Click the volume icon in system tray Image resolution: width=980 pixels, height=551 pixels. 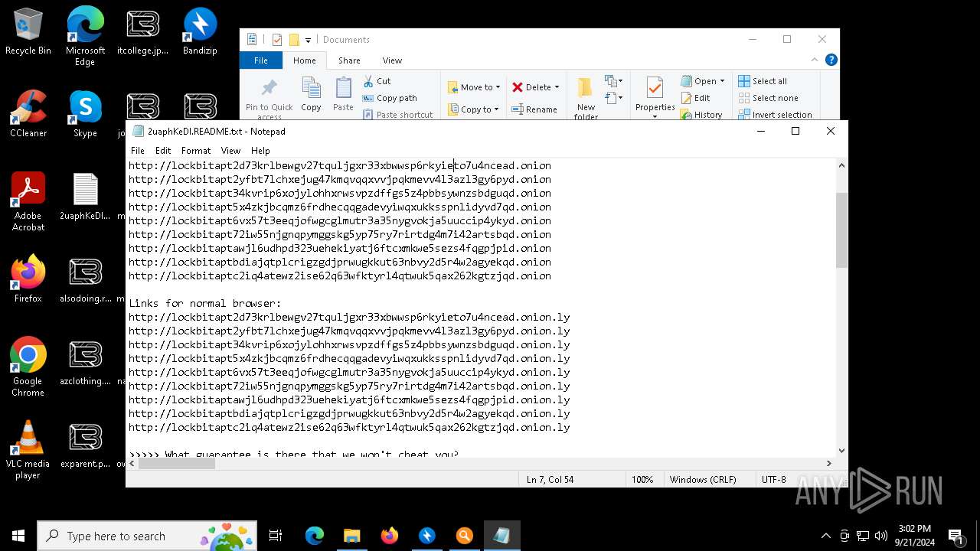(881, 536)
